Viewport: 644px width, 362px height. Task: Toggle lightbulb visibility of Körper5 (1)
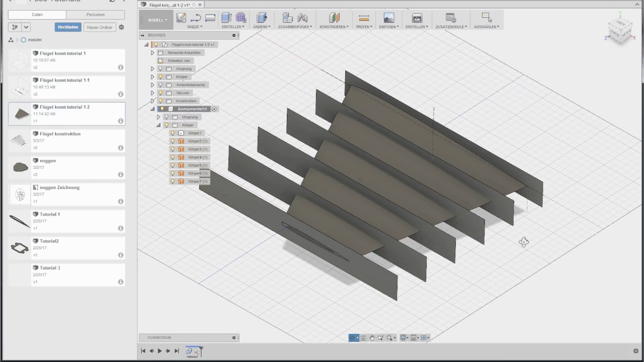point(173,165)
